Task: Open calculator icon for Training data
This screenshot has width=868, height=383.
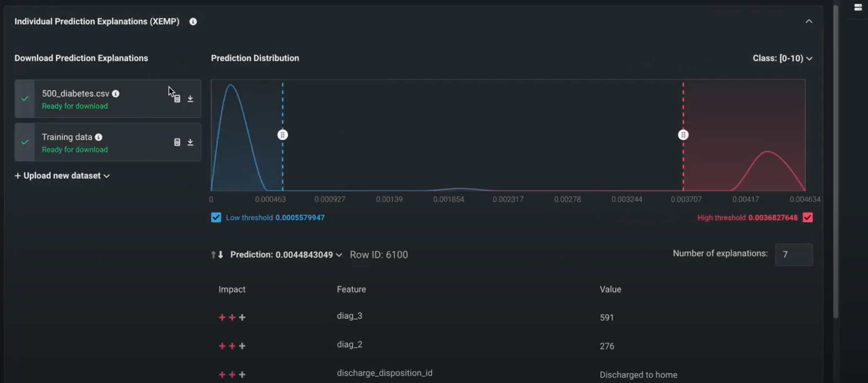Action: [177, 142]
